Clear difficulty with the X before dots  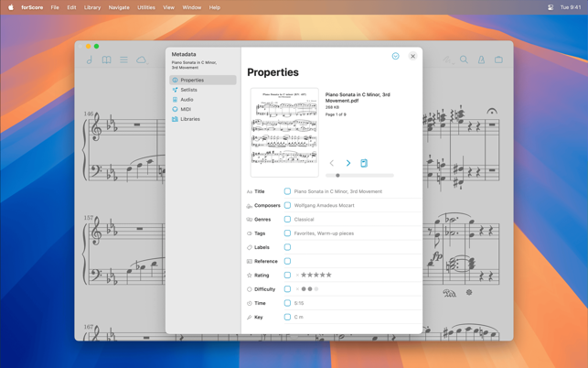pyautogui.click(x=297, y=289)
